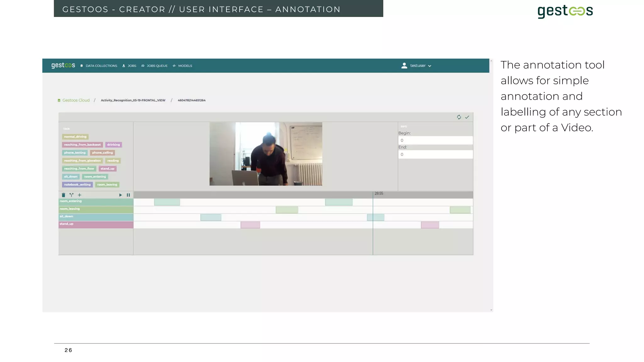
Task: Click the scroll-up arrow of page scrollbar
Action: (491, 61)
